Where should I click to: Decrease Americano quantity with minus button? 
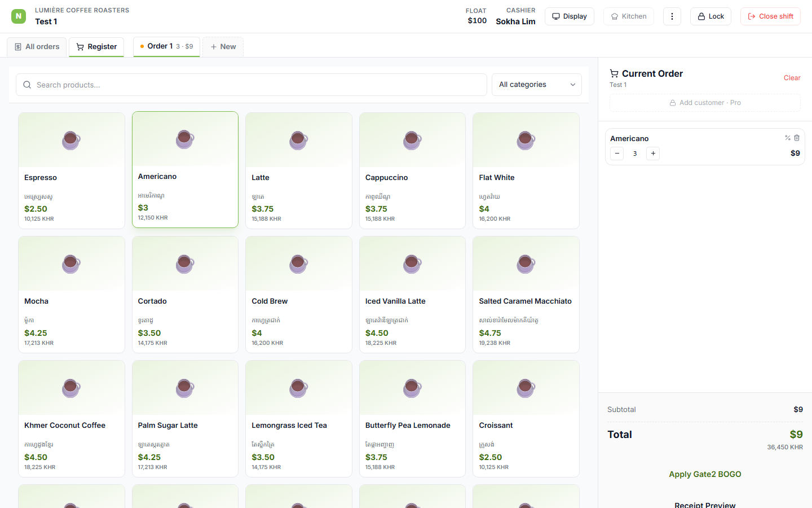click(617, 154)
